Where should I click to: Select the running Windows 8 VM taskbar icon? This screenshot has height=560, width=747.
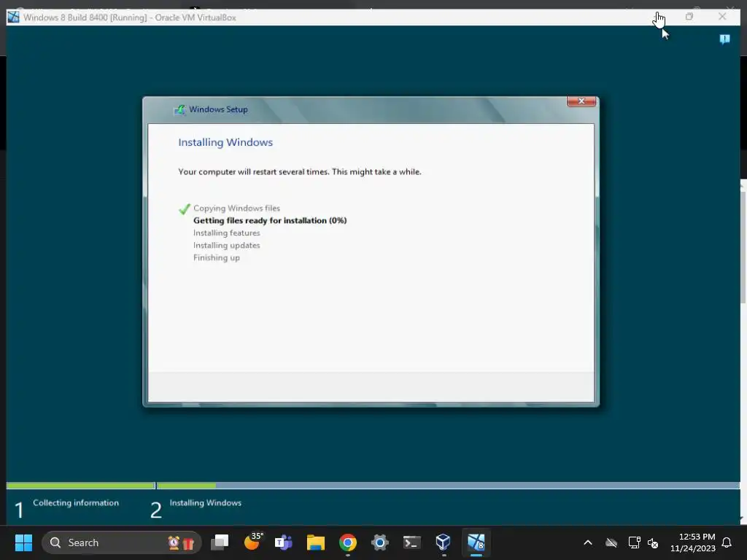476,542
